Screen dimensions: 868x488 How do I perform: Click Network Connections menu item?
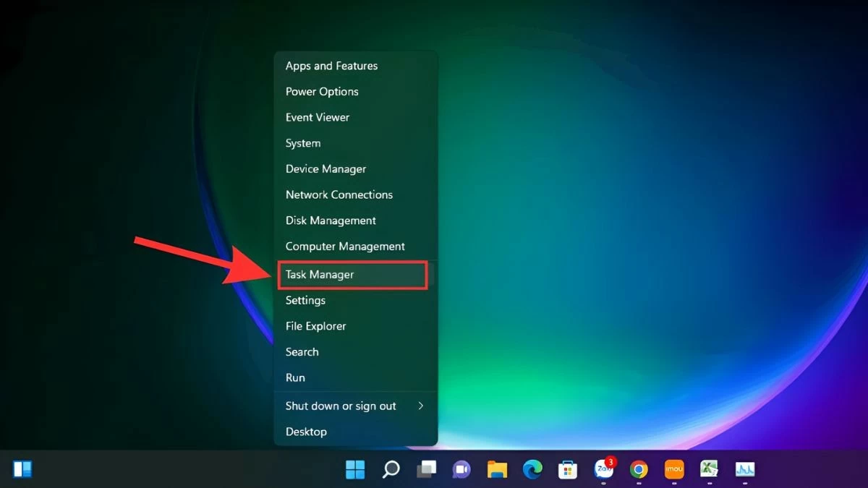coord(339,195)
